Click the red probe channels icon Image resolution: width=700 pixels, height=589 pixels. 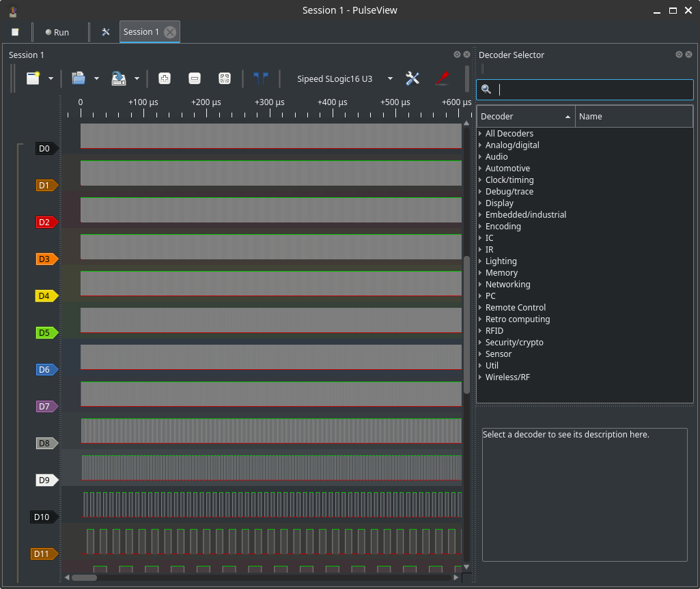point(442,78)
